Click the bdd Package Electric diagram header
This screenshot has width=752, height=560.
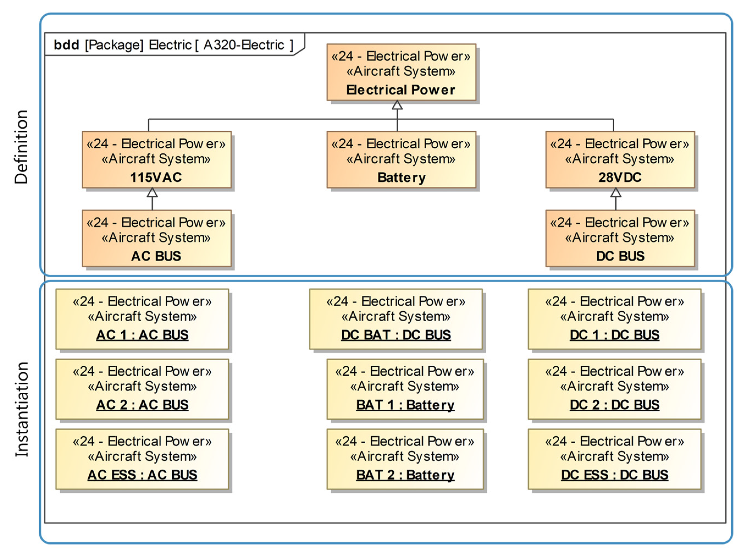(173, 45)
